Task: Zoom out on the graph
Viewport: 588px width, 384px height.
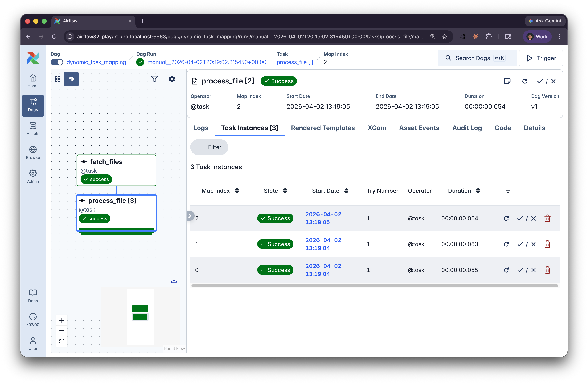Action: 62,331
